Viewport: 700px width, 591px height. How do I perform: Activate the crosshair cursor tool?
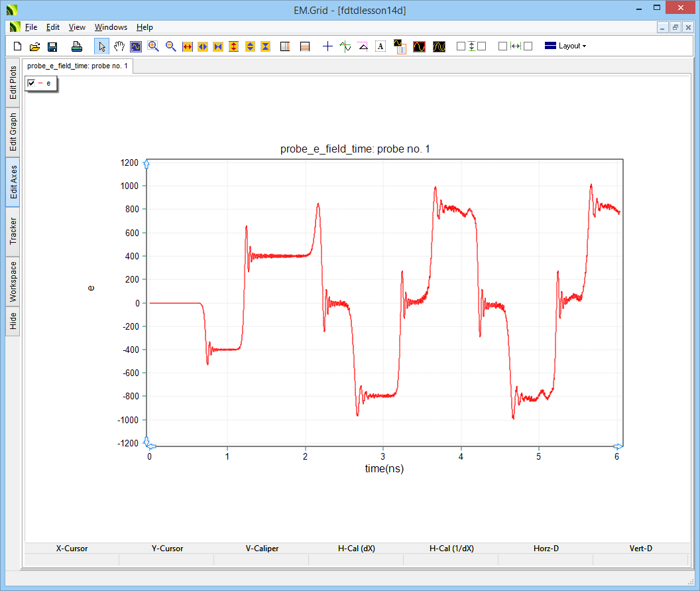327,46
